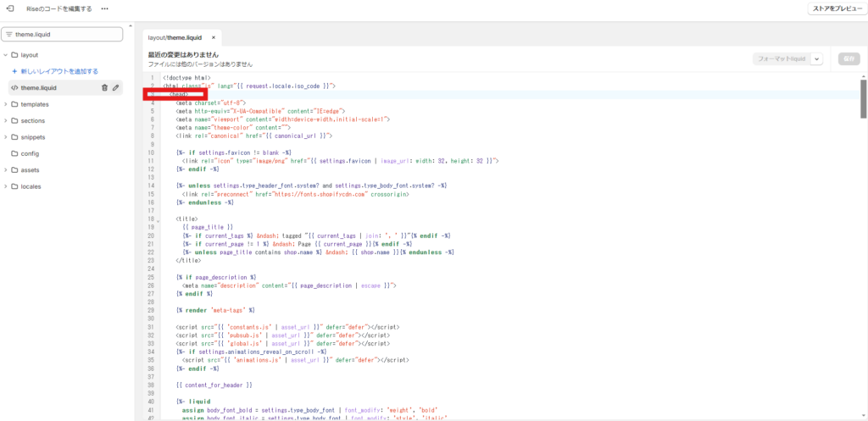
Task: Focus the theme.liquid file search field
Action: click(x=62, y=34)
